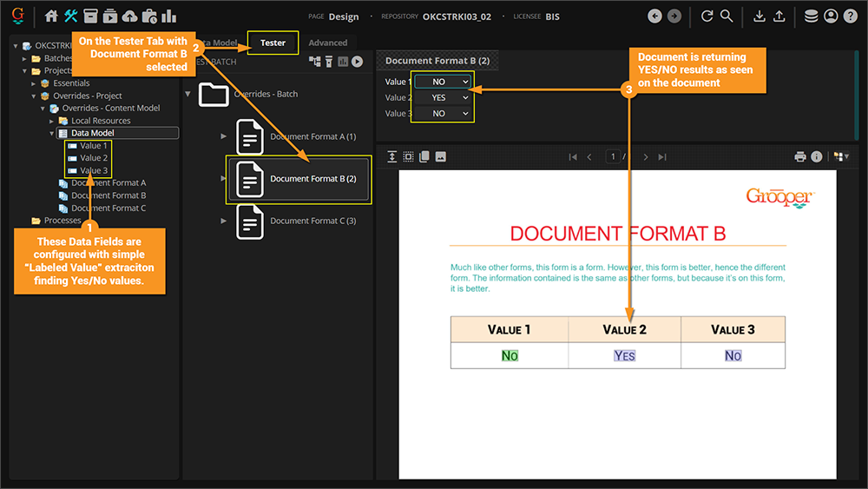Screen dimensions: 868x489
Task: Select the Data Model tree node
Action: point(117,133)
